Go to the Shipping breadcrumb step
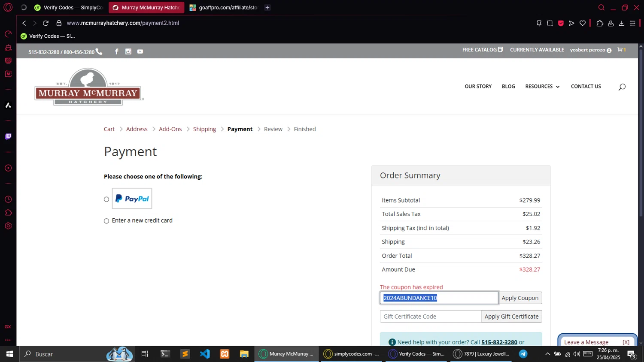Image resolution: width=644 pixels, height=362 pixels. (x=204, y=129)
